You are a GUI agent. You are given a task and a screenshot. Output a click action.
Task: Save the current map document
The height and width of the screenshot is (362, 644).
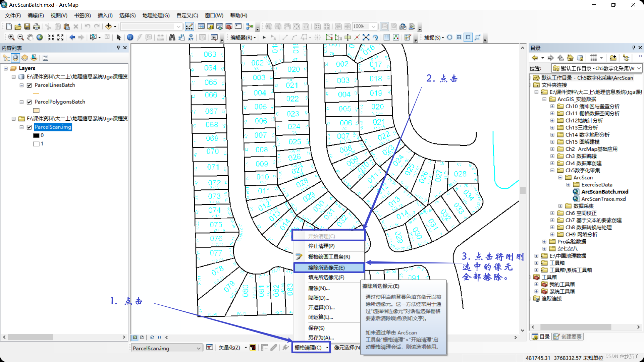pyautogui.click(x=27, y=26)
